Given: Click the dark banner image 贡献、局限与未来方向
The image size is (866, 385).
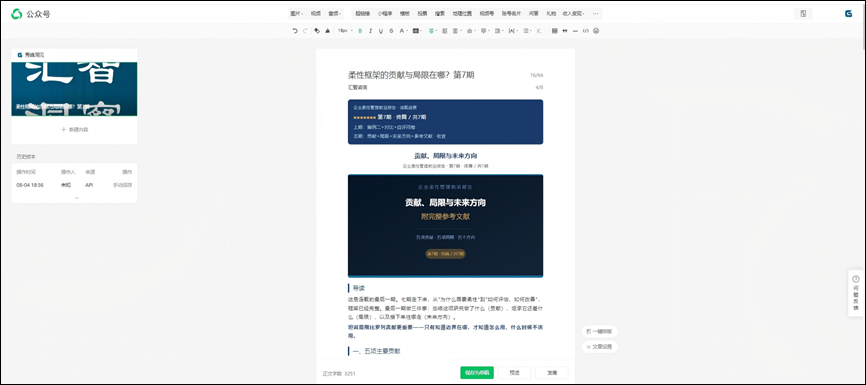Looking at the screenshot, I should click(445, 225).
